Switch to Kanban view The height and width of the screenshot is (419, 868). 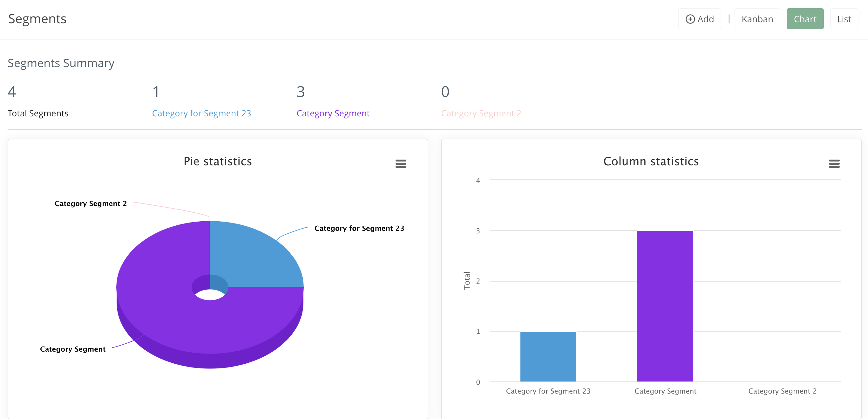point(757,19)
